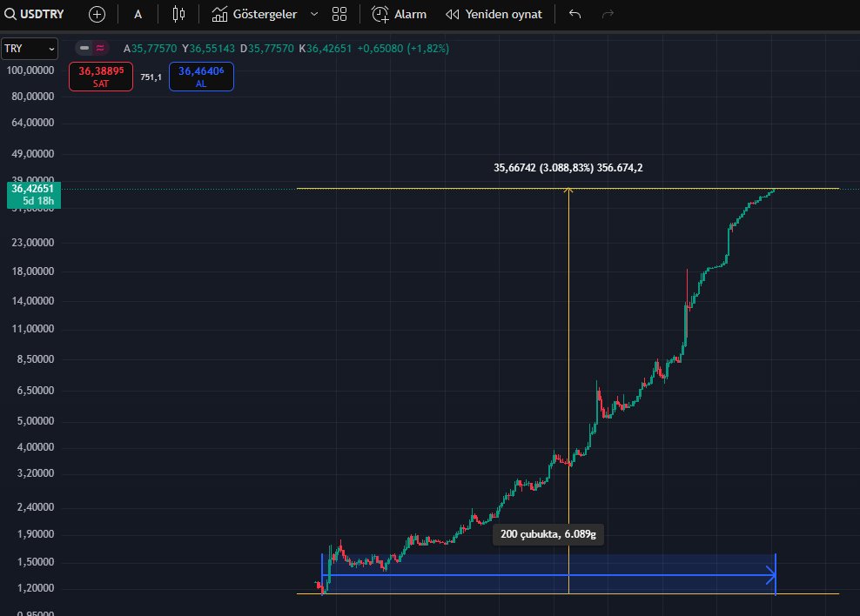Click the A35,77570 open value in legend
This screenshot has width=860, height=616.
[151, 48]
